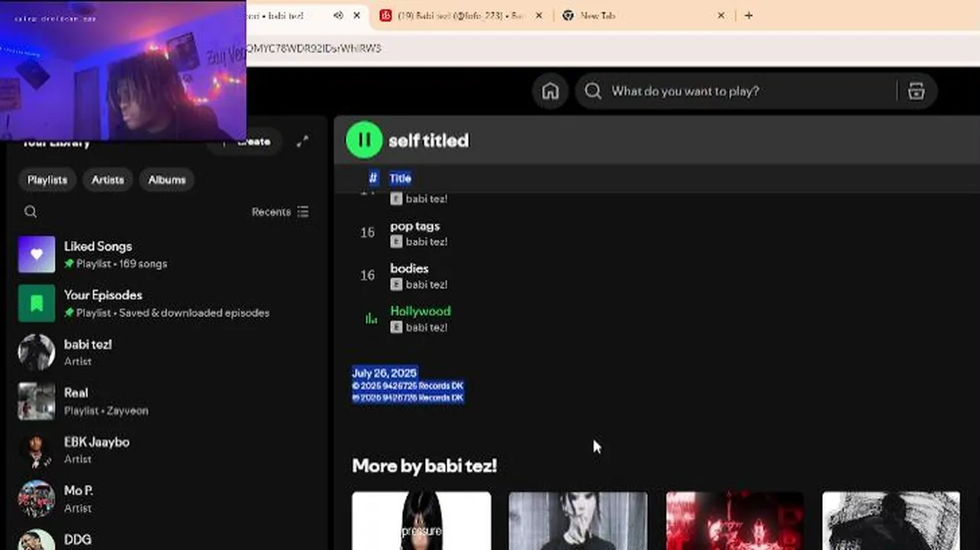The width and height of the screenshot is (980, 550).
Task: Click the Title column header
Action: point(400,178)
